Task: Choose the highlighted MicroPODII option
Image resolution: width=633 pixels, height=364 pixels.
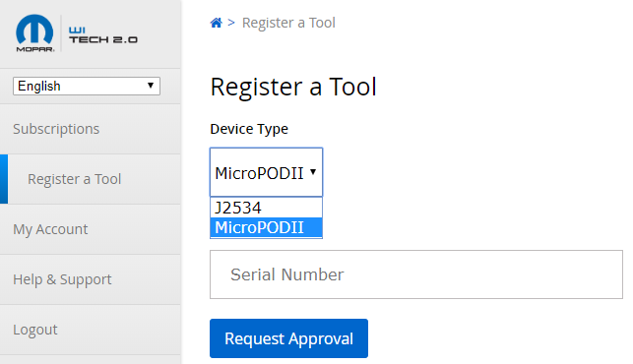Action: 266,227
